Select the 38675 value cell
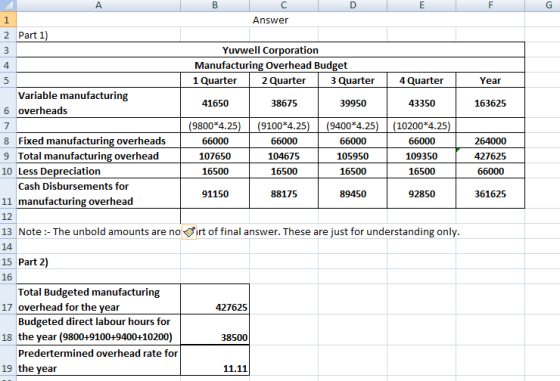Image resolution: width=560 pixels, height=381 pixels. 284,103
